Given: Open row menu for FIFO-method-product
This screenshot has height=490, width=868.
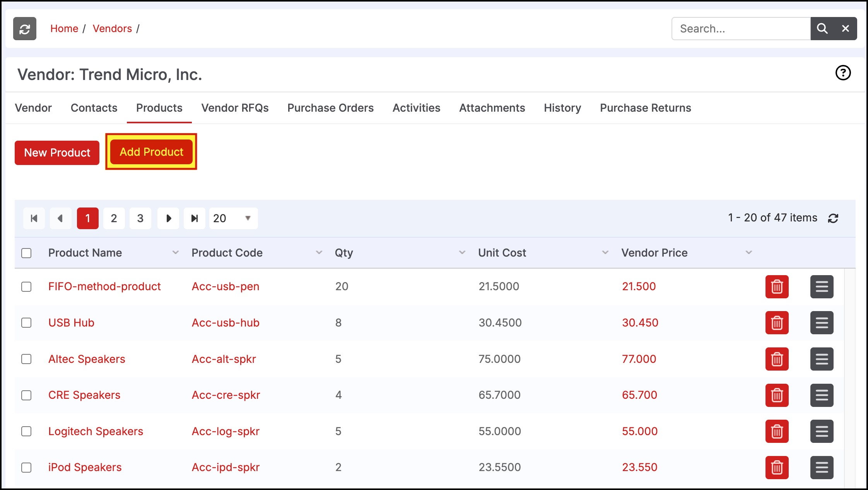Looking at the screenshot, I should point(822,287).
